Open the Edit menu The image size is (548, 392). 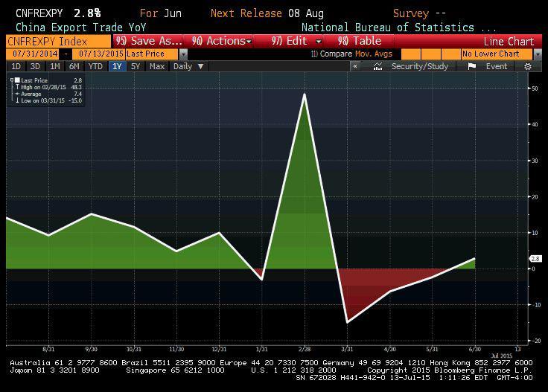pyautogui.click(x=297, y=41)
